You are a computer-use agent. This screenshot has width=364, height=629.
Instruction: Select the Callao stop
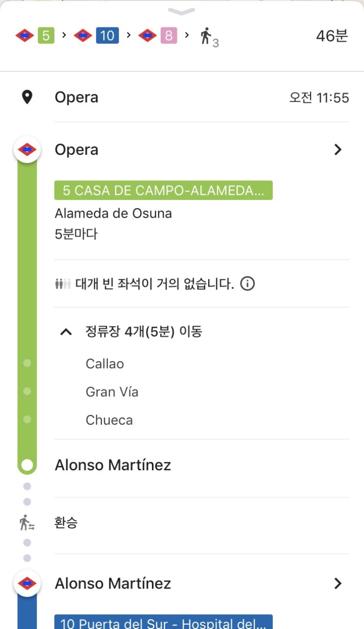pyautogui.click(x=105, y=364)
